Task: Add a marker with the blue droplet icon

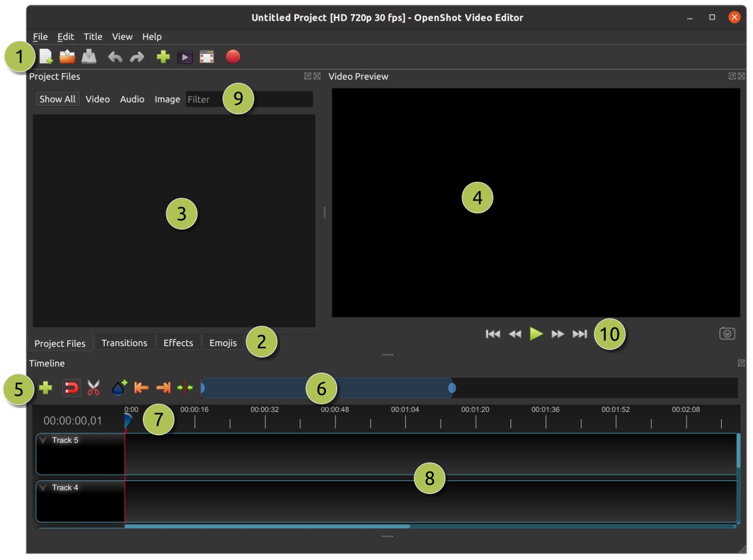Action: pyautogui.click(x=119, y=388)
